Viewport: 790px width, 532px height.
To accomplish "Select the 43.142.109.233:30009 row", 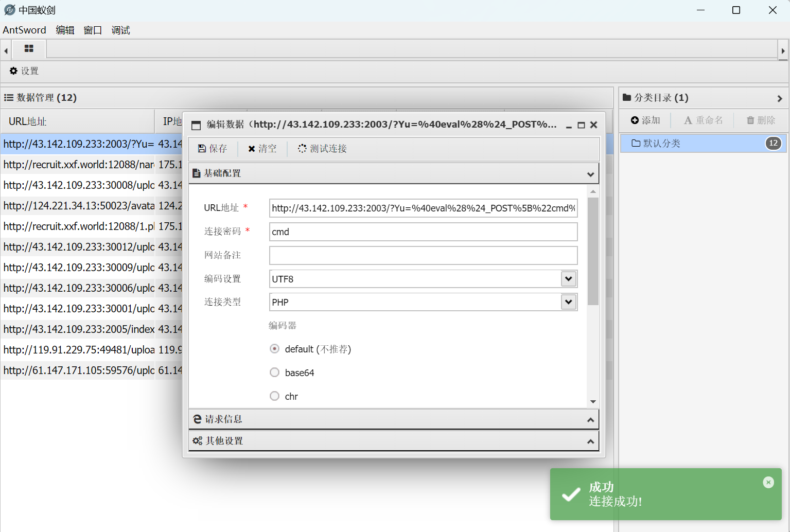I will pos(92,268).
